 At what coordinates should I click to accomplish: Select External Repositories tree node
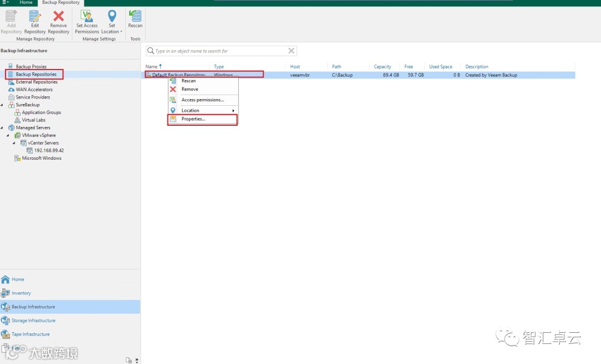tap(37, 82)
